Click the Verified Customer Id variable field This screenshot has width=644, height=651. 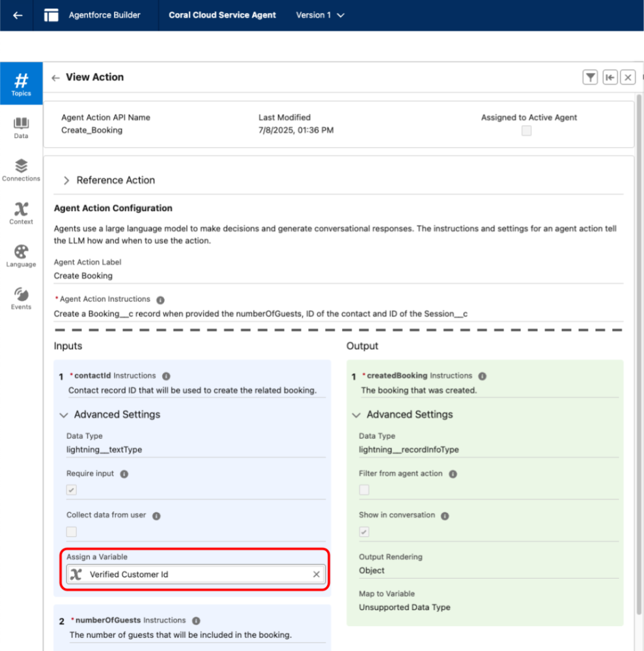coord(195,574)
